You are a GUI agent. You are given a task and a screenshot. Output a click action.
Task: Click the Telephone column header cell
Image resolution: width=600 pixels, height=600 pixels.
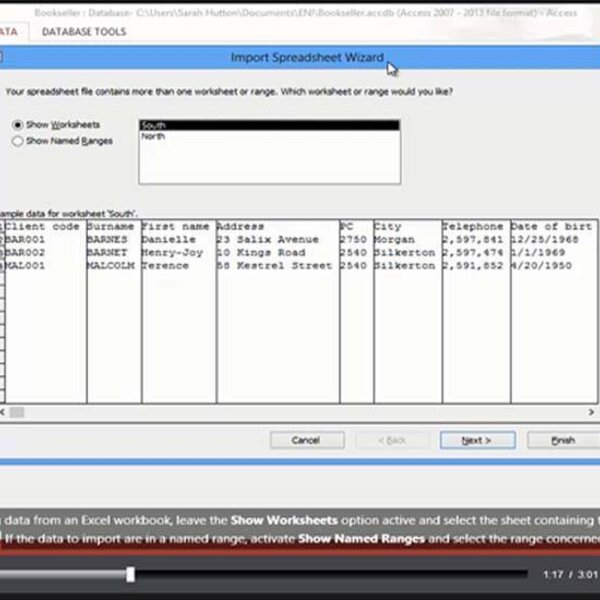[474, 227]
